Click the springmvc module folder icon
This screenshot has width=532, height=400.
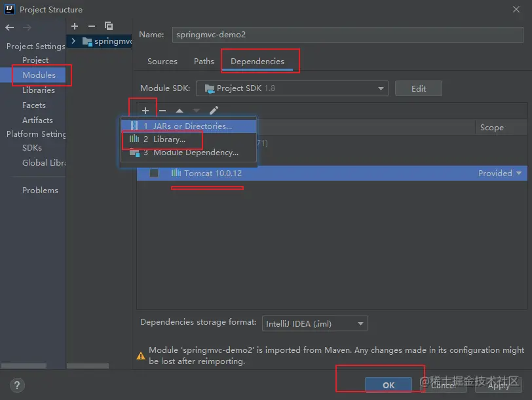pyautogui.click(x=87, y=42)
